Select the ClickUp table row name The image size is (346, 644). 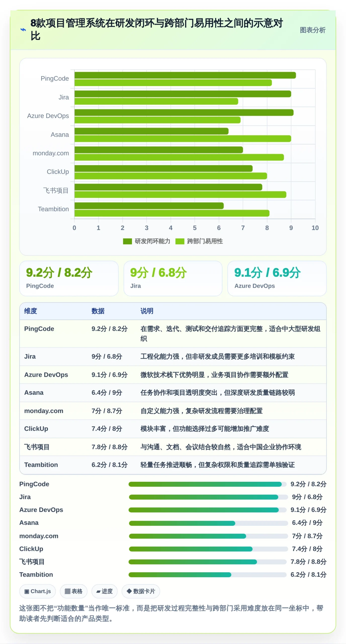pos(36,429)
